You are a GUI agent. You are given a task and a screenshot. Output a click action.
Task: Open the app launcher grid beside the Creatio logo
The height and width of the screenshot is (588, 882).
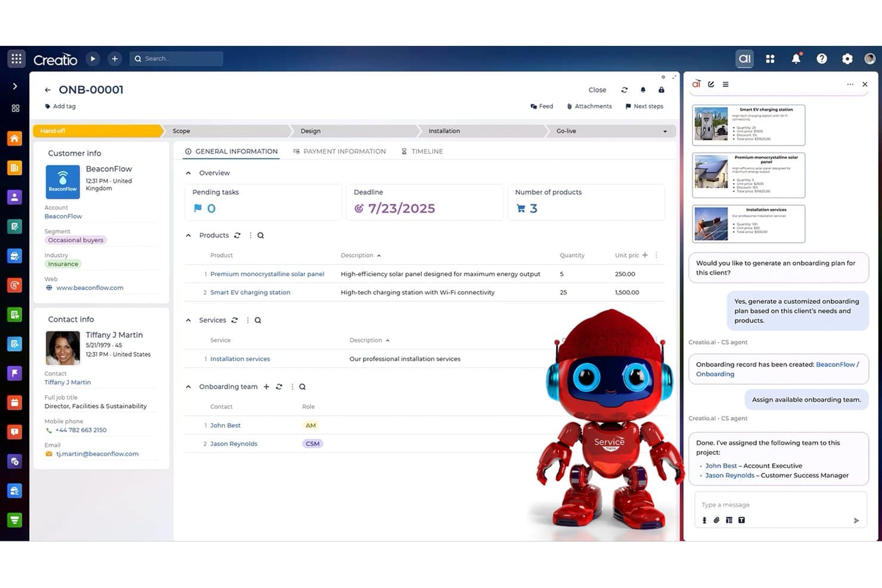[16, 58]
